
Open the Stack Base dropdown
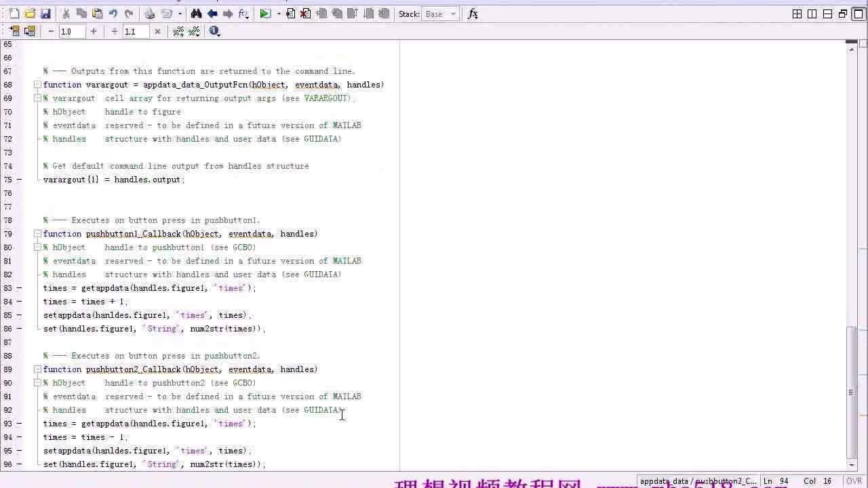click(x=441, y=14)
